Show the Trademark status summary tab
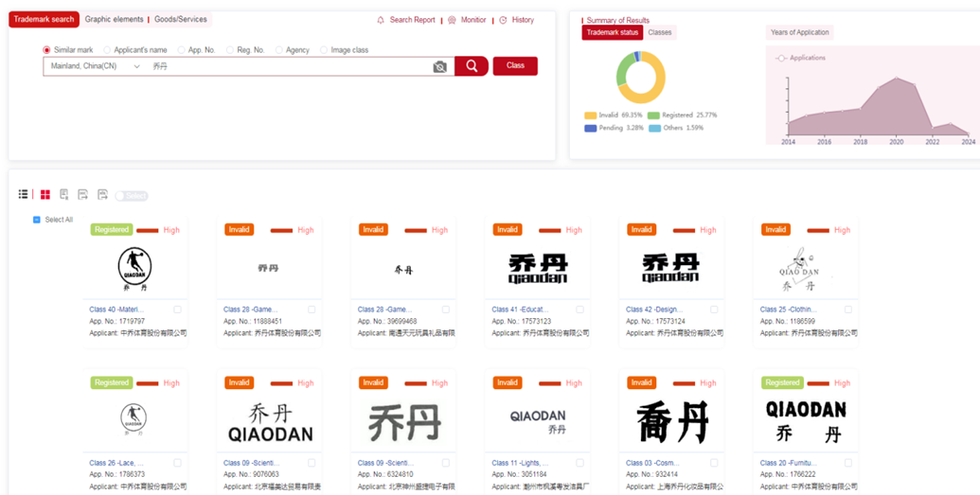980x495 pixels. coord(612,32)
